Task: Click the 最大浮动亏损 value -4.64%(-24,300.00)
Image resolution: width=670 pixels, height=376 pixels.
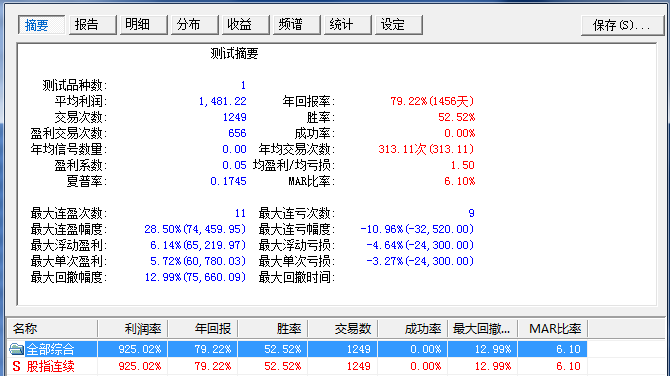Action: pyautogui.click(x=420, y=245)
